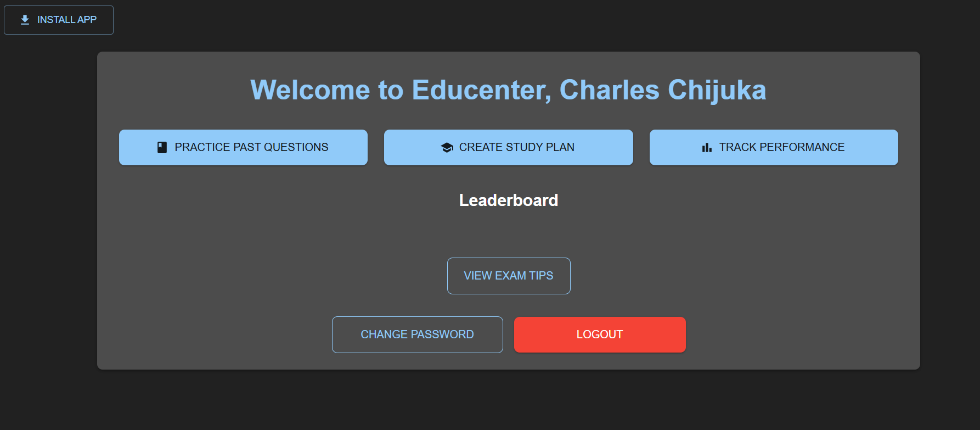Click the graduation cap icon
The height and width of the screenshot is (430, 980).
447,147
